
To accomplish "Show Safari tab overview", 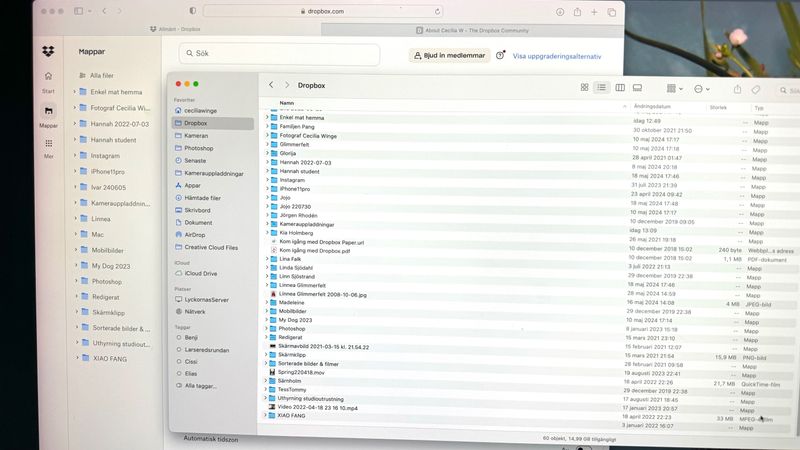I will [x=611, y=12].
